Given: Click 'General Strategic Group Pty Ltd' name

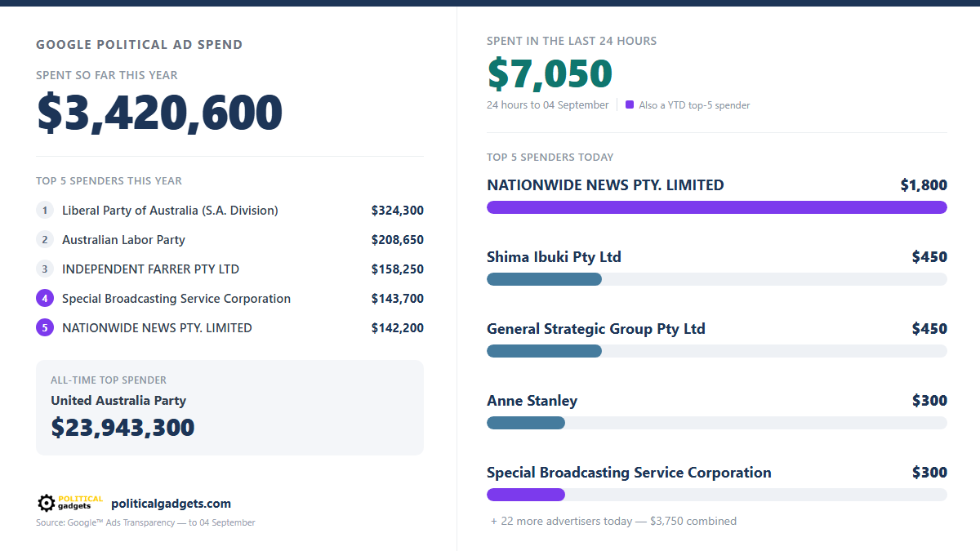Looking at the screenshot, I should tap(596, 329).
